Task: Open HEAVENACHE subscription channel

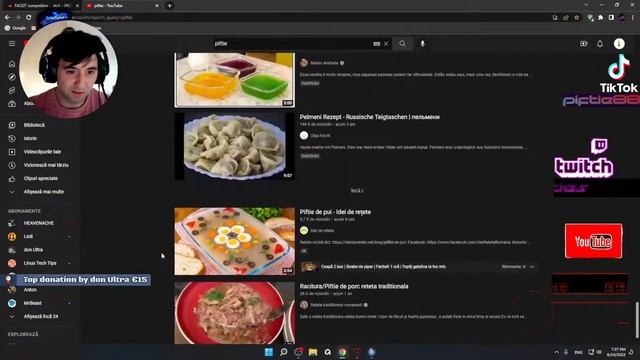Action: pyautogui.click(x=39, y=223)
